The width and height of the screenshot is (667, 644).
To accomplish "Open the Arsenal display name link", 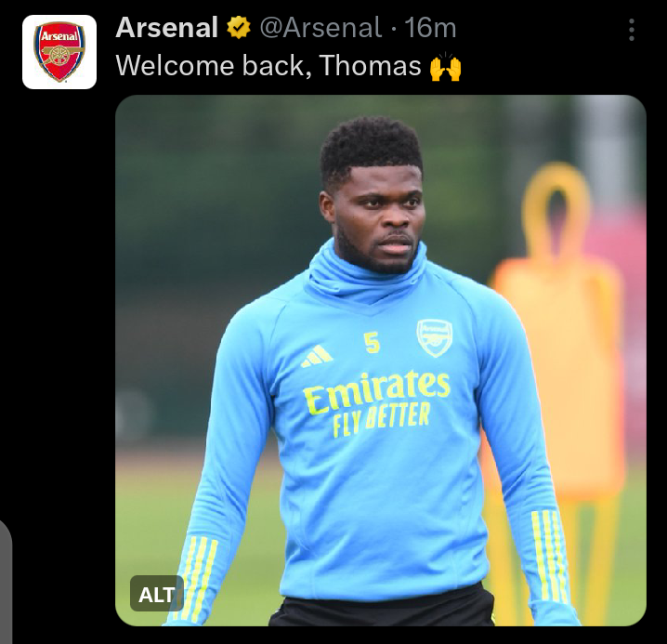I will pyautogui.click(x=166, y=28).
